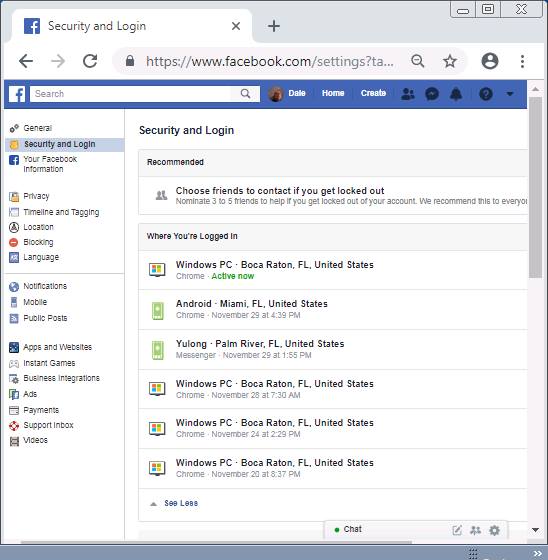Bookmark this page with the star icon
The height and width of the screenshot is (560, 548).
[x=450, y=61]
